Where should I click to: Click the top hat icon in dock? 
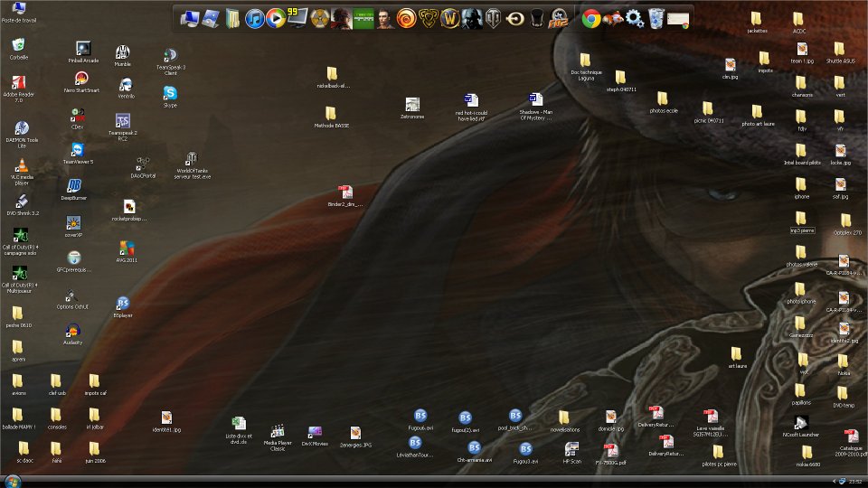537,19
